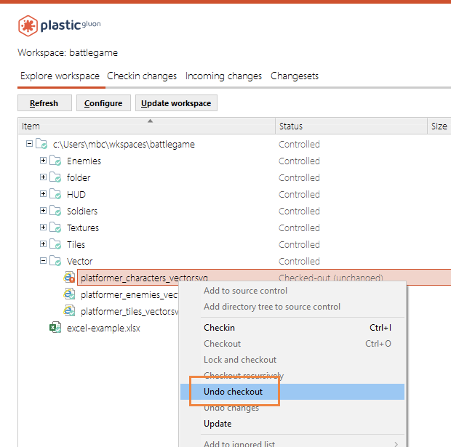Expand the Tiles folder node

[43, 244]
